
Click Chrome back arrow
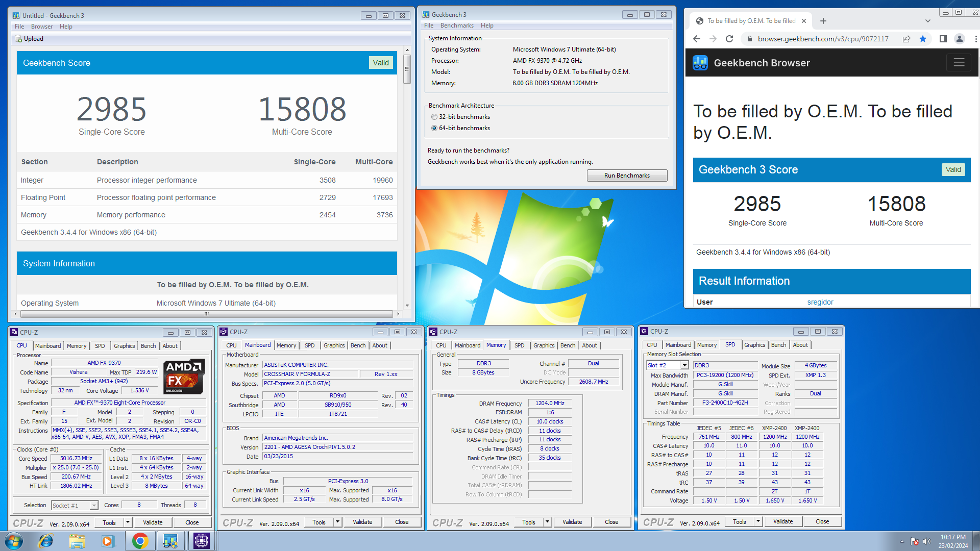(697, 39)
